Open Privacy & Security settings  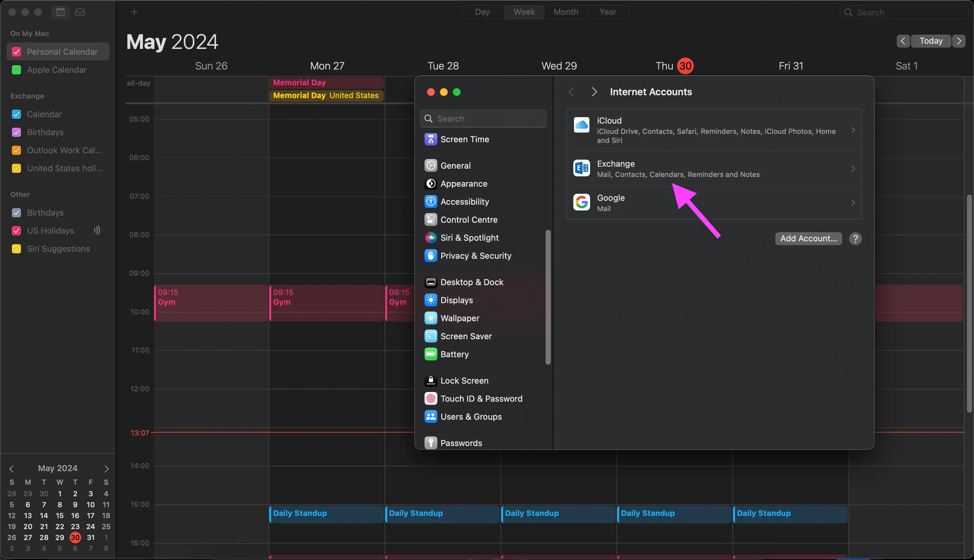[x=476, y=255]
